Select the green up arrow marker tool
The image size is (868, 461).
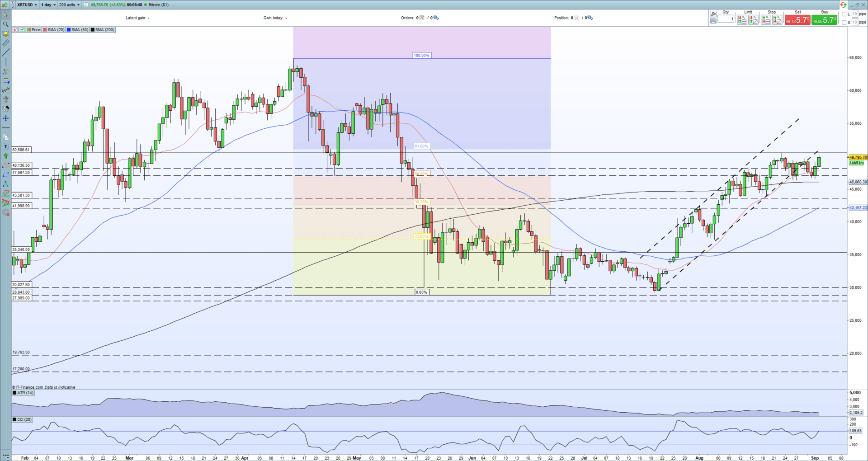5,156
